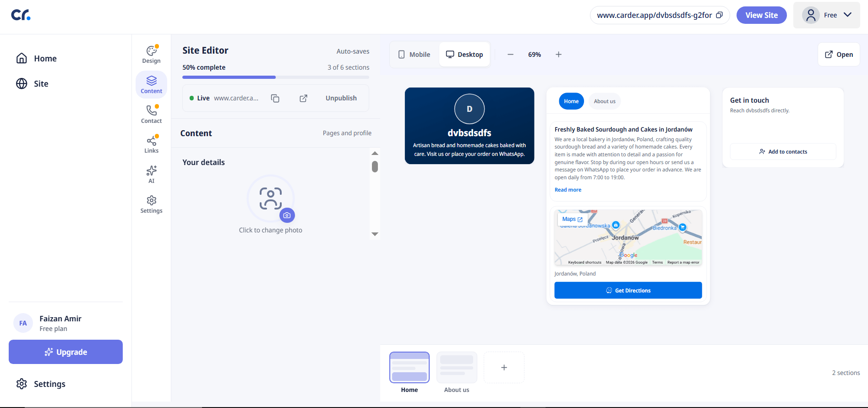The image size is (868, 408).
Task: Select the Home section thumbnail
Action: [409, 367]
